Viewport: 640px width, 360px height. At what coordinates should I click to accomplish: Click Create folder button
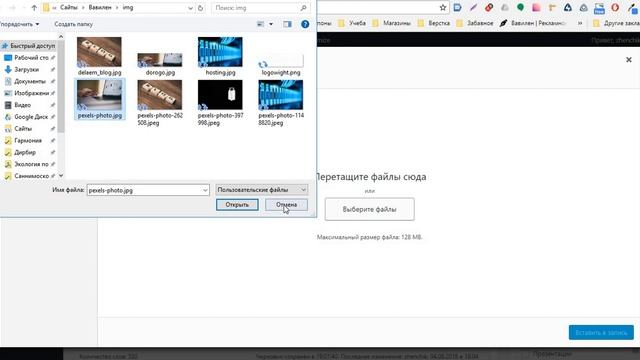click(x=73, y=24)
